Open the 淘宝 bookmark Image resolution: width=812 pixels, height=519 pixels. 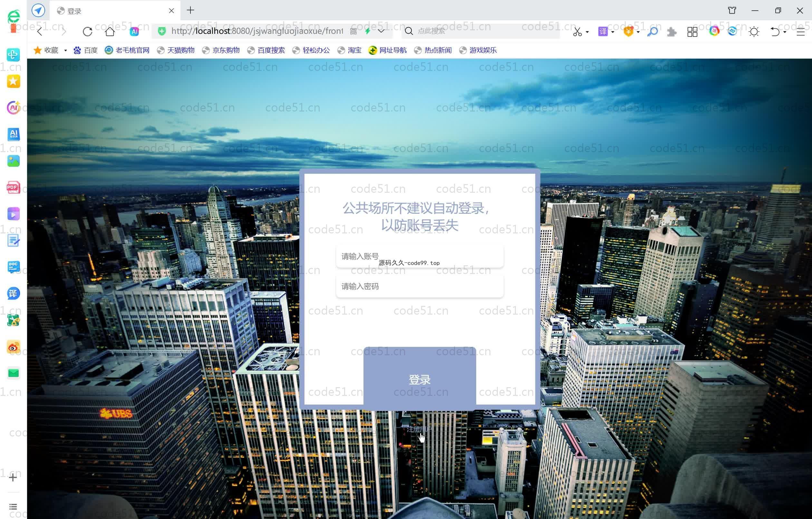pyautogui.click(x=349, y=50)
